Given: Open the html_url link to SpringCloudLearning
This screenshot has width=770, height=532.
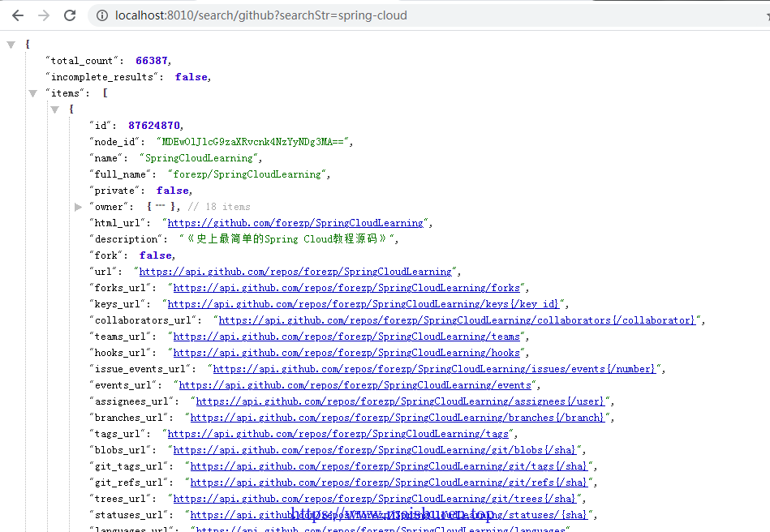Looking at the screenshot, I should click(x=295, y=223).
